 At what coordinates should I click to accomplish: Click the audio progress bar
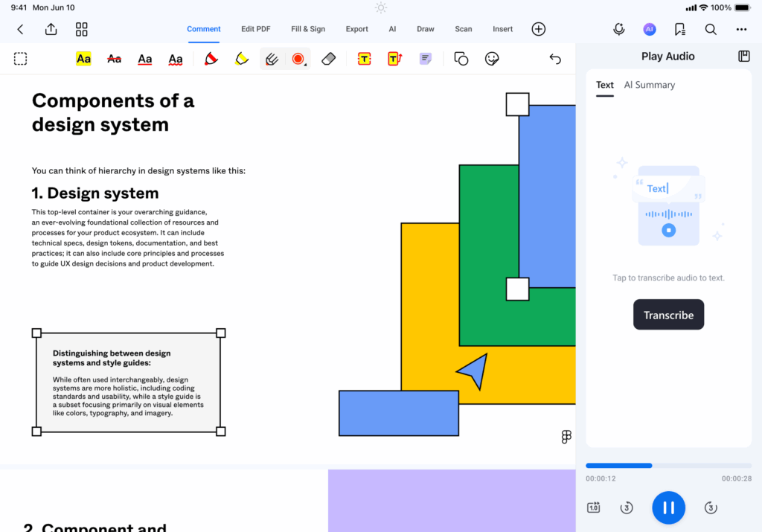668,466
